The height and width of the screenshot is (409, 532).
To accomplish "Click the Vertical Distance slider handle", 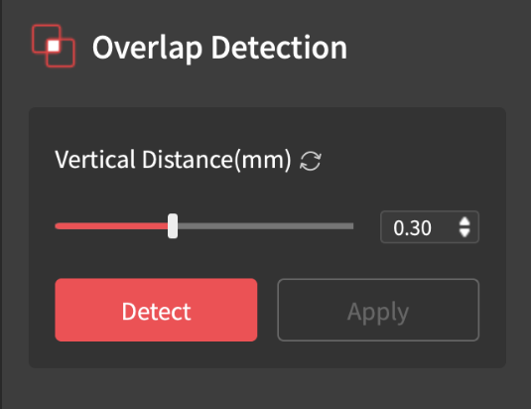I will (173, 226).
